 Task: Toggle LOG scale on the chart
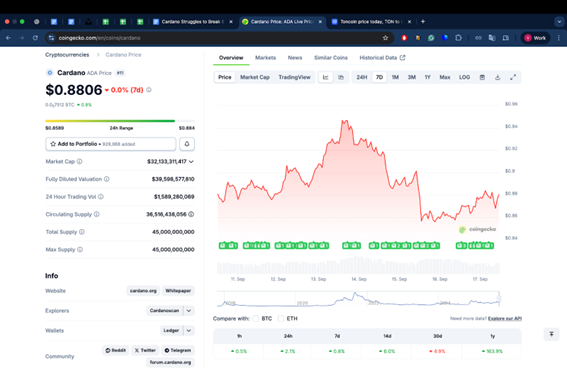pos(464,77)
